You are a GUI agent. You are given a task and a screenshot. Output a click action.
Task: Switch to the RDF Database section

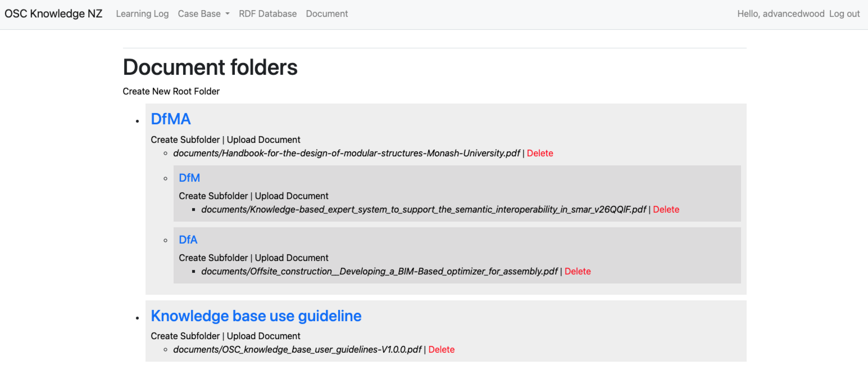(x=268, y=13)
